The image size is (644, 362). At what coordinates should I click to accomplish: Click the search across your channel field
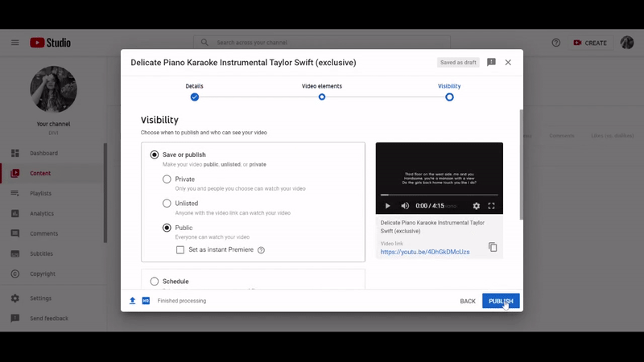(x=322, y=43)
